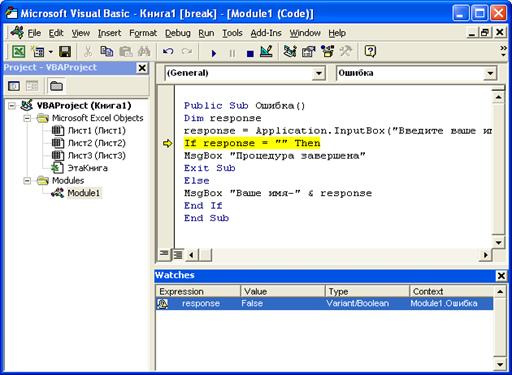The width and height of the screenshot is (512, 375).
Task: Open the Tools menu
Action: click(x=232, y=33)
